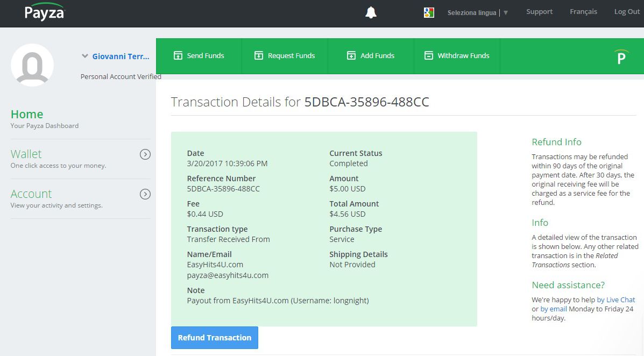Expand the Account arrow
Image resolution: width=644 pixels, height=356 pixels.
pos(145,194)
